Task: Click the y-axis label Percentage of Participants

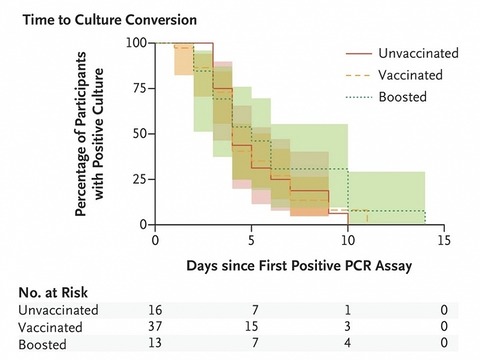Action: coord(81,134)
